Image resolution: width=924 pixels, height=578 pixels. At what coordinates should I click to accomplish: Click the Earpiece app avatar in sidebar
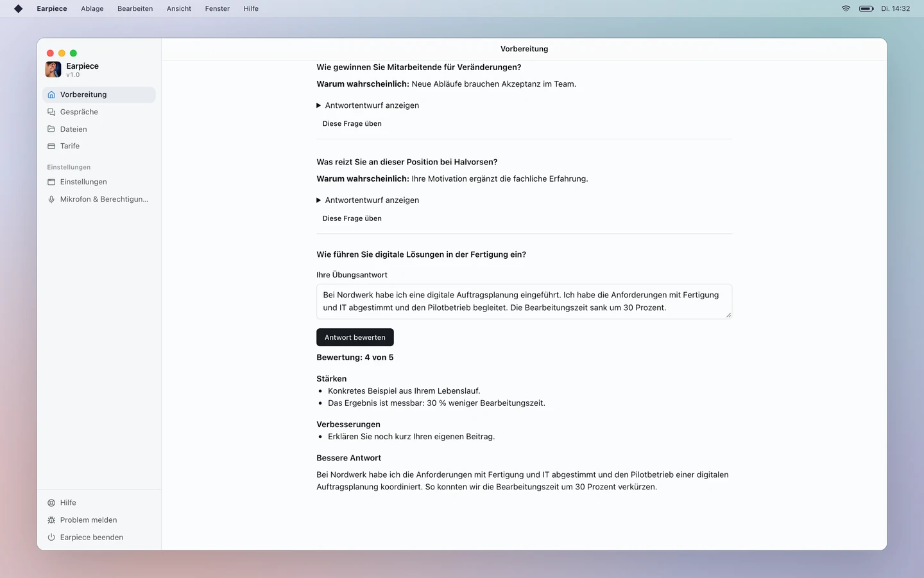[x=53, y=69]
